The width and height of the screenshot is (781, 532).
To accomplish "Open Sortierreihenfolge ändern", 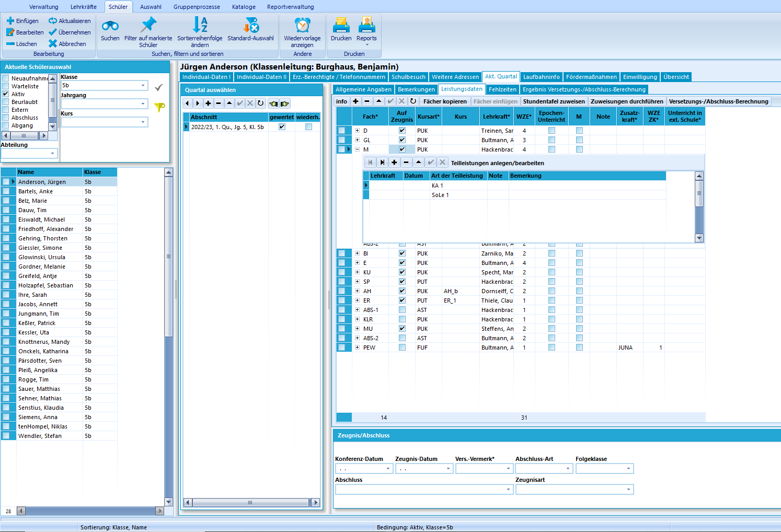I will pyautogui.click(x=200, y=32).
